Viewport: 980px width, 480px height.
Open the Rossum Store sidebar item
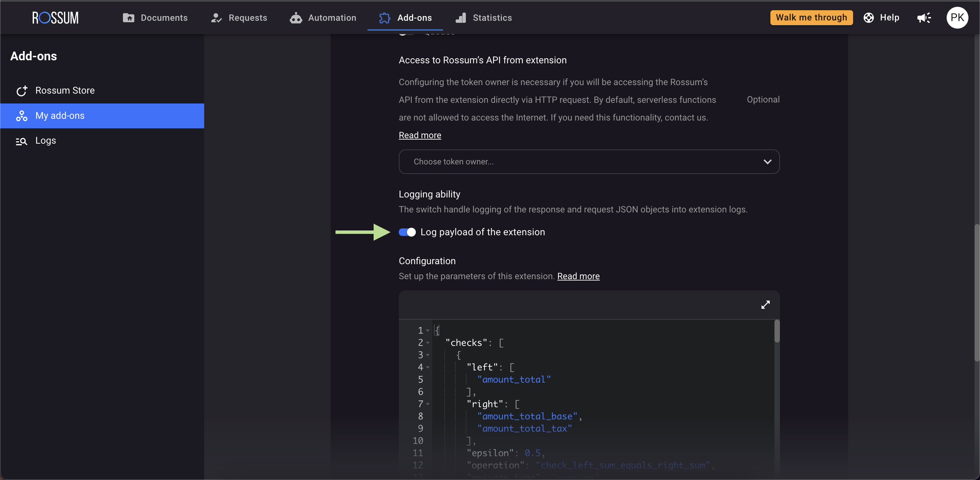tap(65, 90)
